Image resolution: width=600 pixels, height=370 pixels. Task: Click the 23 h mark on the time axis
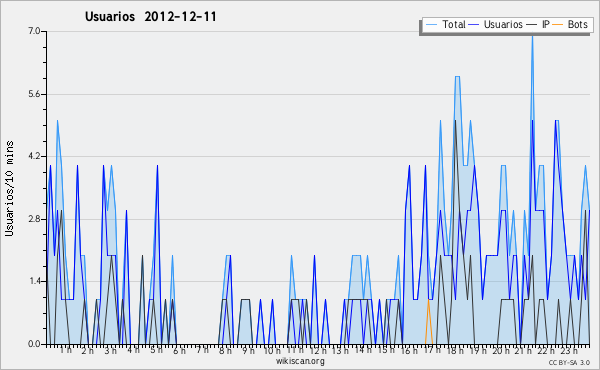coord(569,350)
